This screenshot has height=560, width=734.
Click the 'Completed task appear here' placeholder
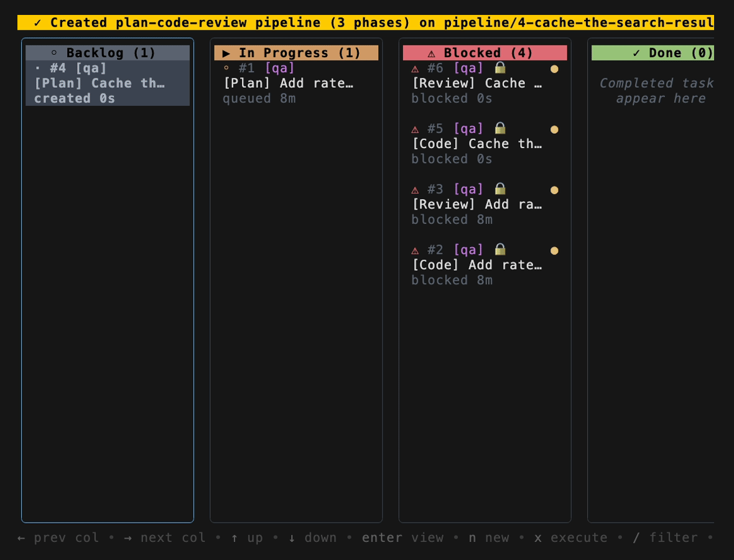click(657, 91)
